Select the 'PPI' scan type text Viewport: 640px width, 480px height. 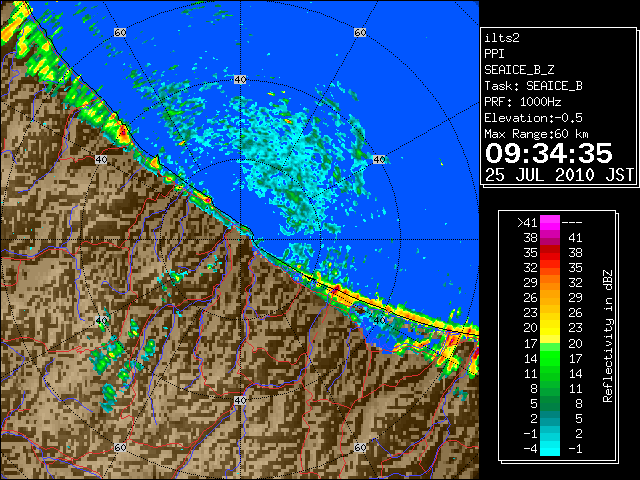(494, 54)
